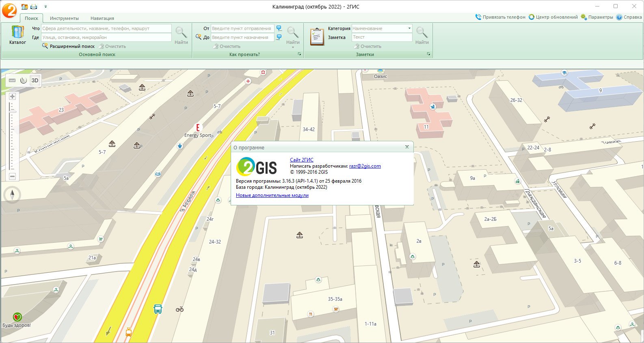Click the radius search tool on map
This screenshot has height=343, width=644.
24,80
